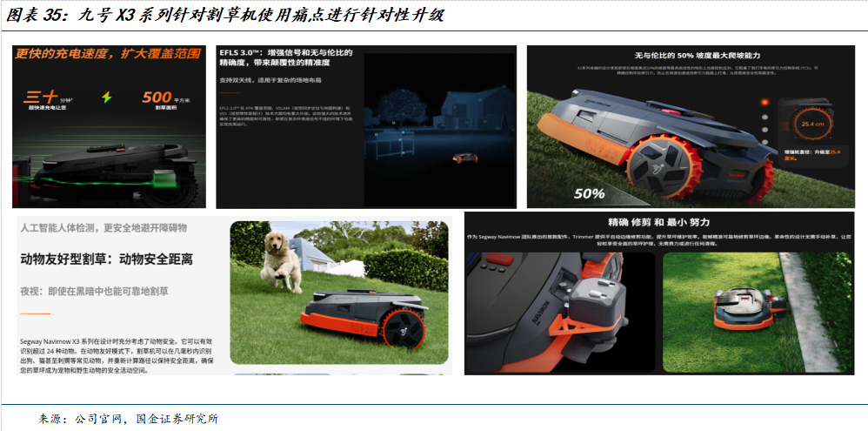Click the close-up image of the trimmer attachment
The image size is (868, 431).
560,313
